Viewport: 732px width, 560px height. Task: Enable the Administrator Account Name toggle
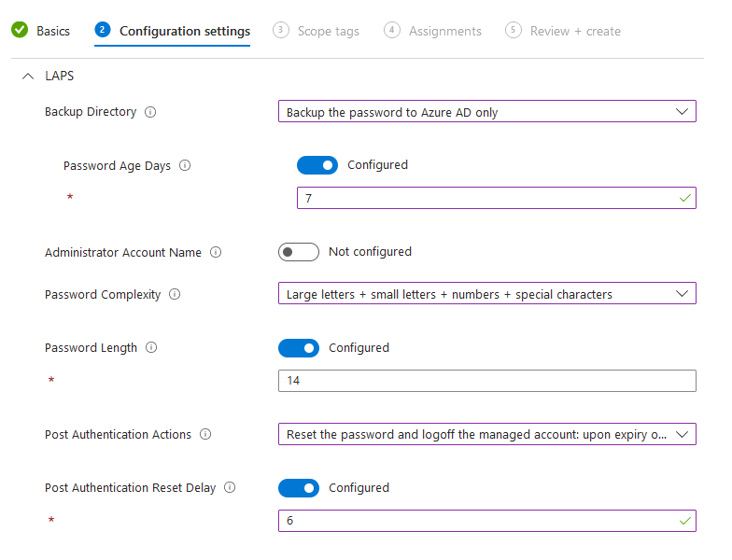(x=299, y=252)
